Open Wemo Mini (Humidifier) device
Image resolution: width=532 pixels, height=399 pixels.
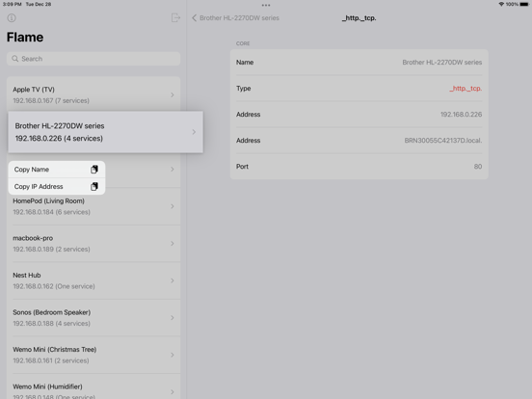(93, 386)
